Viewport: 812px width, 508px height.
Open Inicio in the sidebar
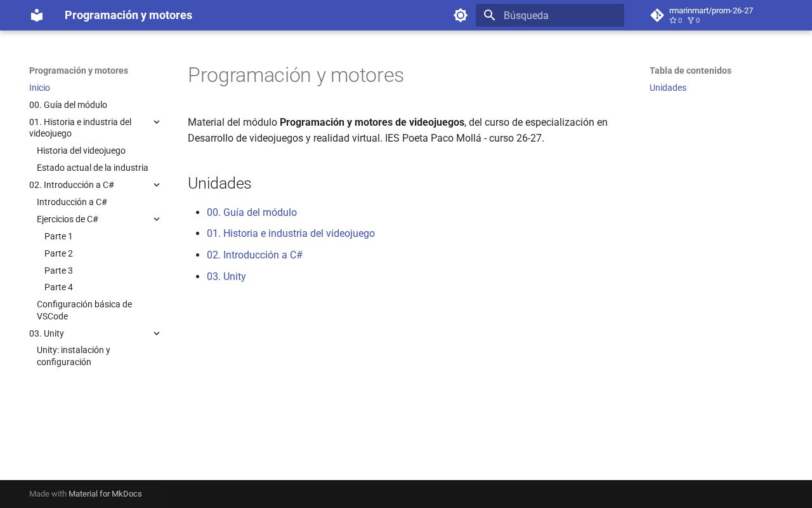coord(39,88)
